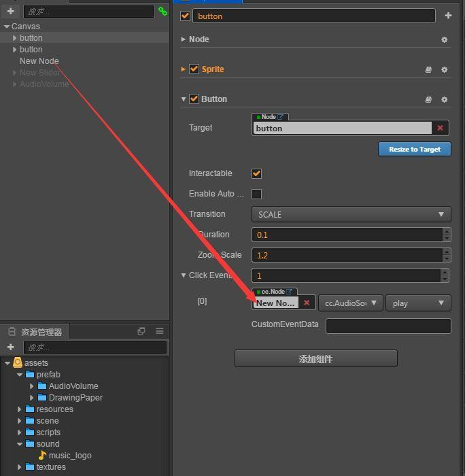465x476 pixels.
Task: Click the Resize to Target button
Action: click(x=414, y=149)
